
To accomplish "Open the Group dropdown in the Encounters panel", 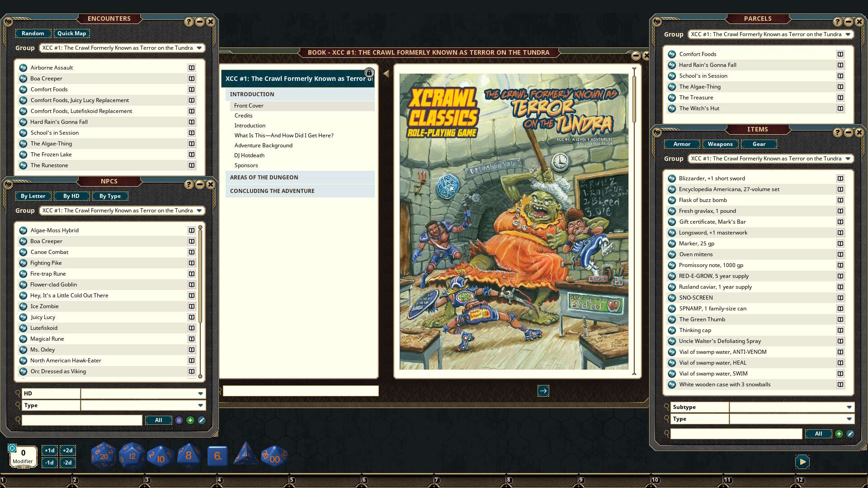I will pyautogui.click(x=122, y=47).
